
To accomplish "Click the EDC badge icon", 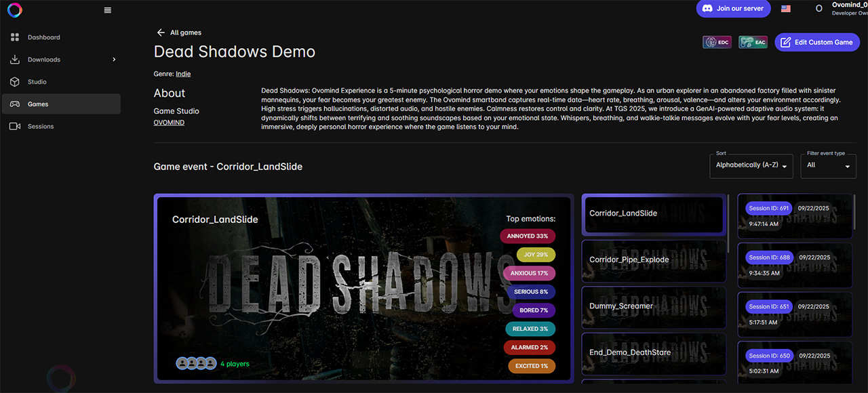I will tap(717, 42).
